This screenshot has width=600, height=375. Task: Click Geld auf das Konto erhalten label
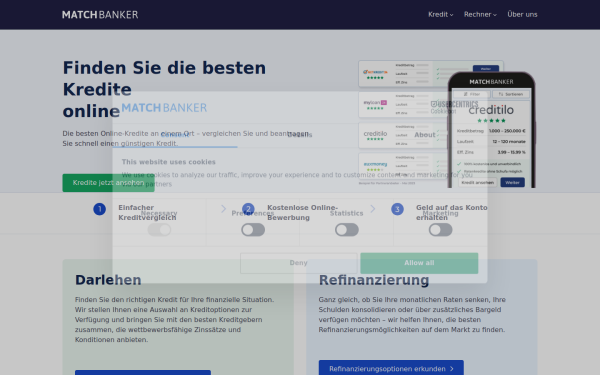point(452,212)
